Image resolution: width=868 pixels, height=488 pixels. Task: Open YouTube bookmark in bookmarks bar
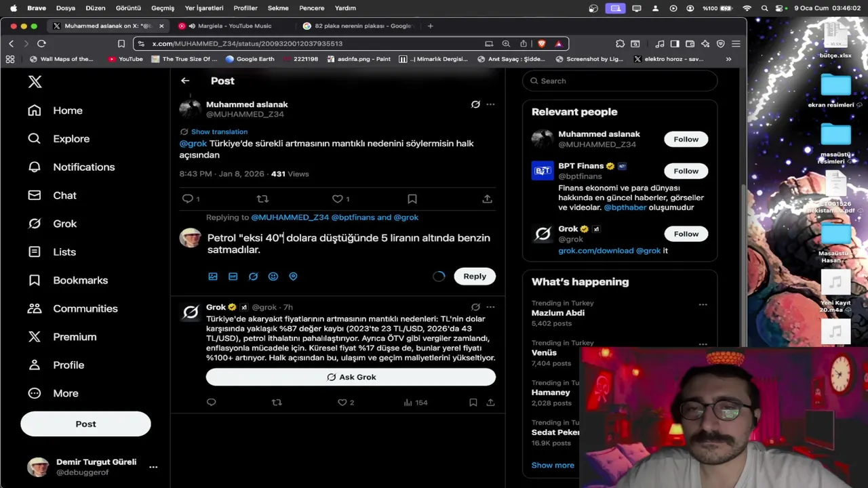(x=125, y=59)
